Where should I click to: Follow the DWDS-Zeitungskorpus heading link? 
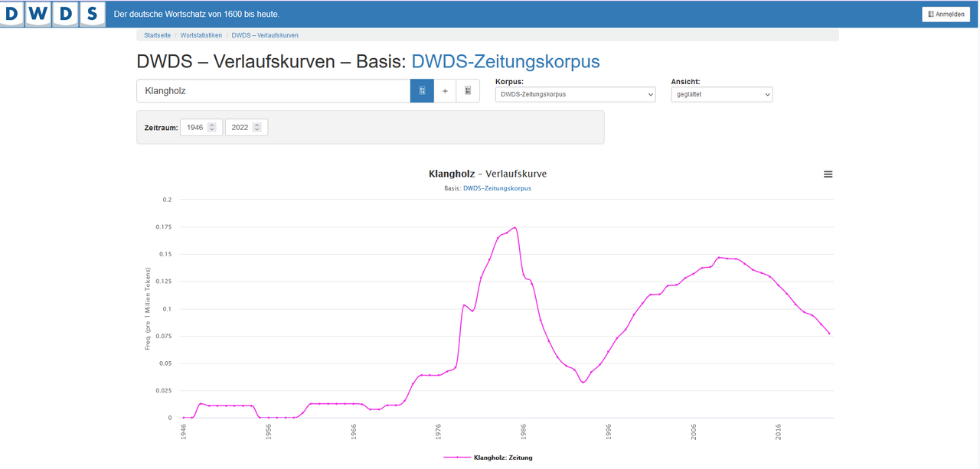point(506,62)
